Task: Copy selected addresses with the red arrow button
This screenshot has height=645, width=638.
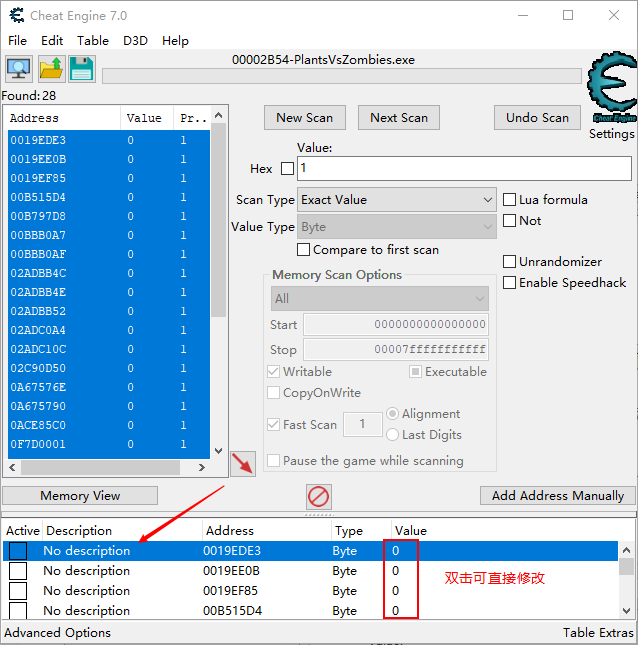Action: pyautogui.click(x=243, y=464)
